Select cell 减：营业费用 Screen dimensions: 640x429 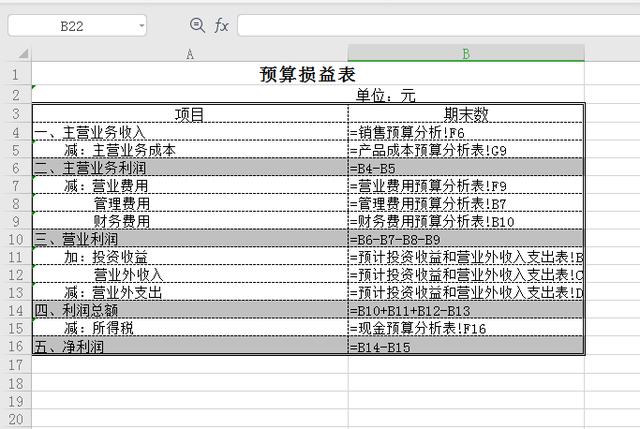190,185
